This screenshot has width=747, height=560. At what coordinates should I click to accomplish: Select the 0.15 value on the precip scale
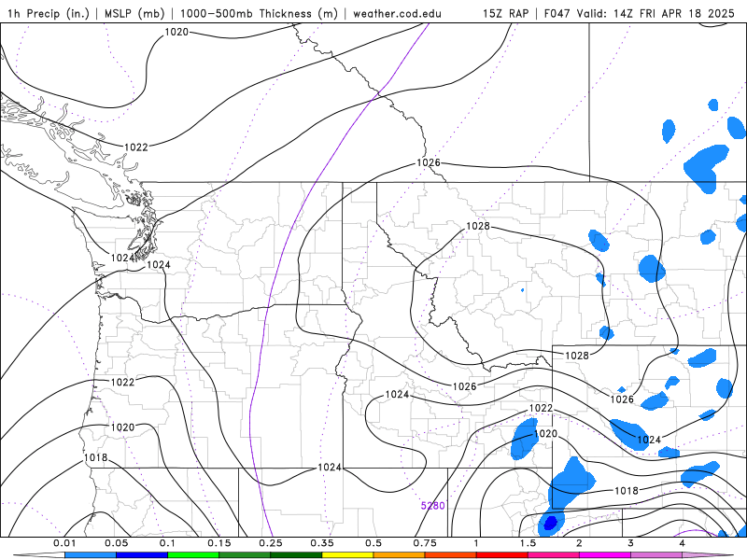point(219,543)
